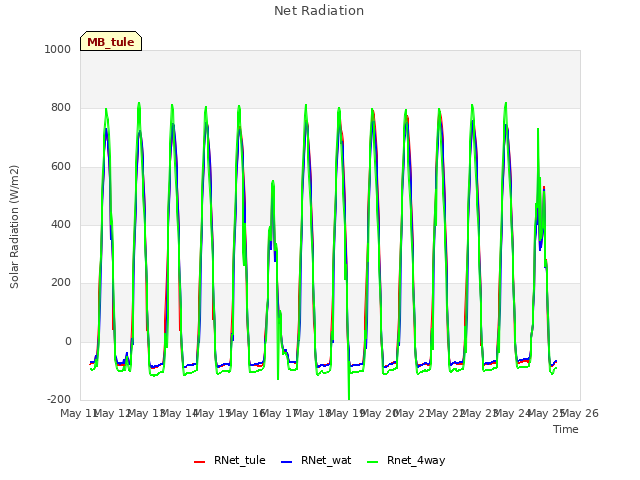Click the 200 y-axis tick label
Image resolution: width=640 pixels, height=480 pixels.
61,282
